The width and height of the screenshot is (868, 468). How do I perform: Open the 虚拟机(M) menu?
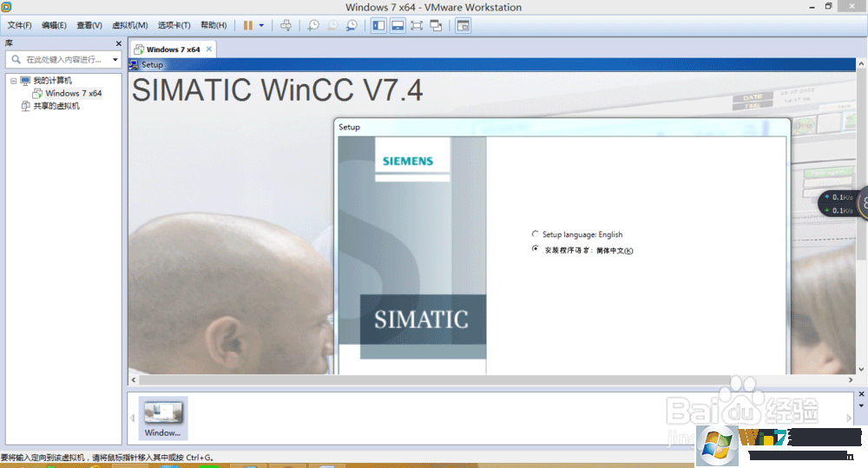coord(130,26)
